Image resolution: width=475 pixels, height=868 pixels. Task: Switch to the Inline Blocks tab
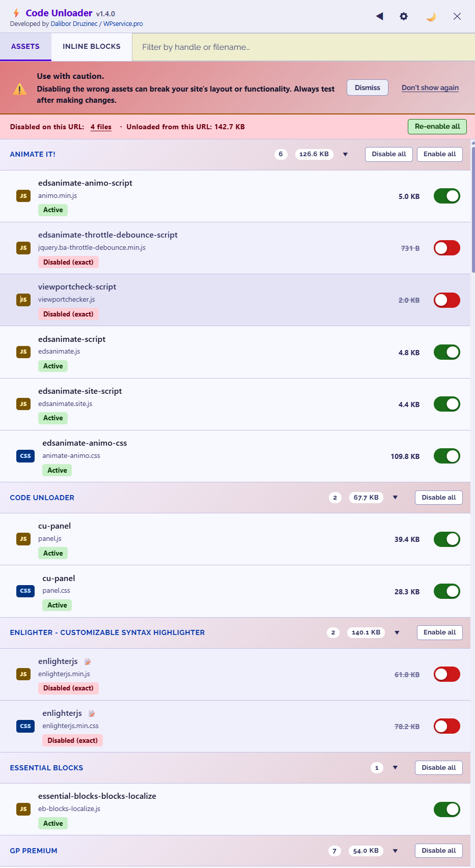(92, 46)
